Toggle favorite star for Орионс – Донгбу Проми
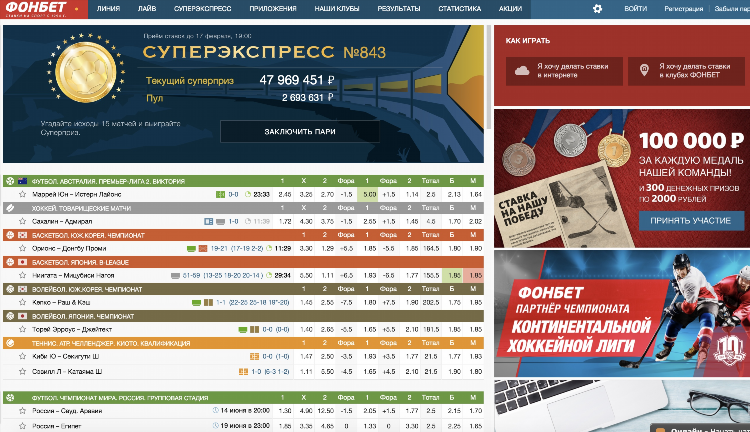 tap(22, 248)
